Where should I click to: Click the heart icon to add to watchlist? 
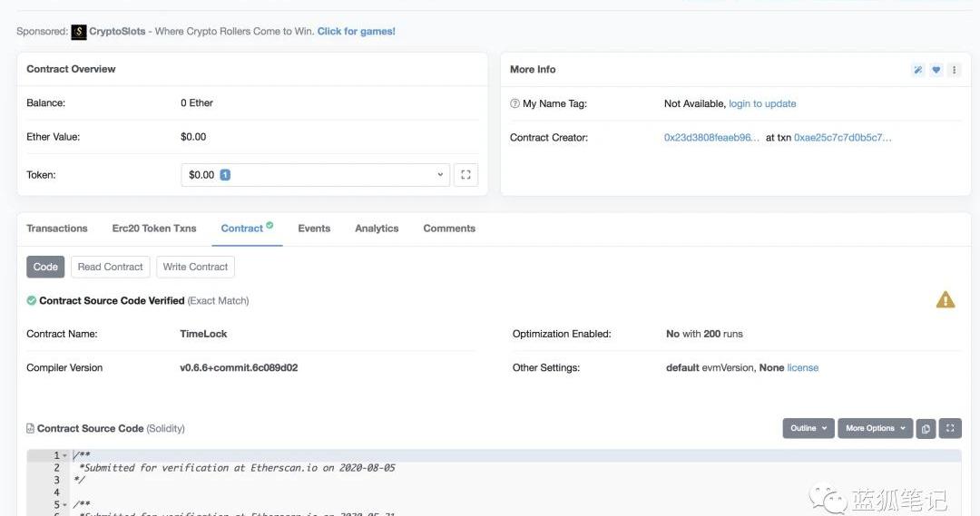tap(936, 70)
